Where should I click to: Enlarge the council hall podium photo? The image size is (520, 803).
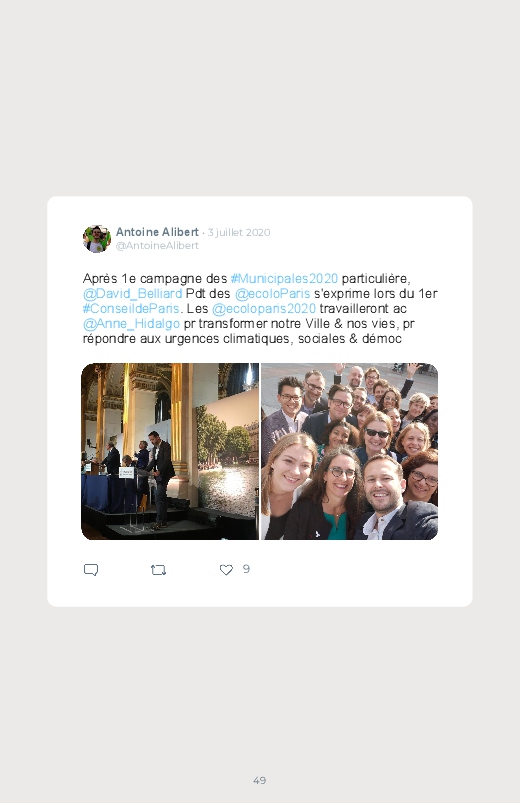170,451
